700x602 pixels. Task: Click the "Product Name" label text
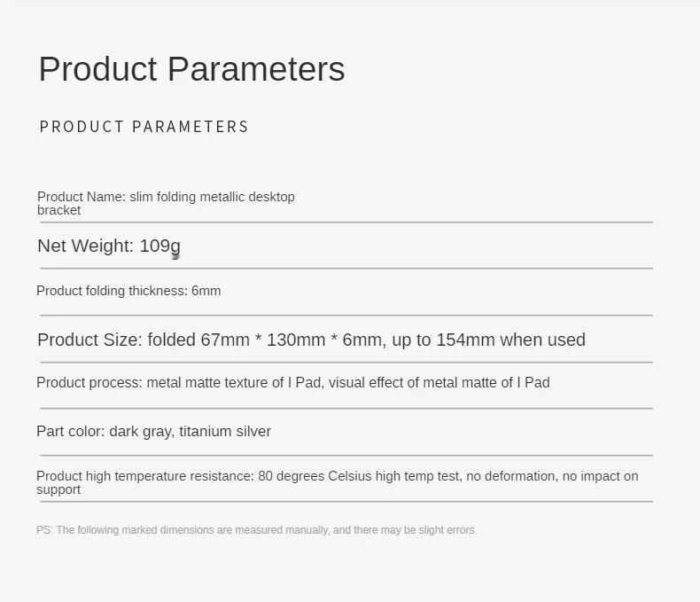coord(81,197)
